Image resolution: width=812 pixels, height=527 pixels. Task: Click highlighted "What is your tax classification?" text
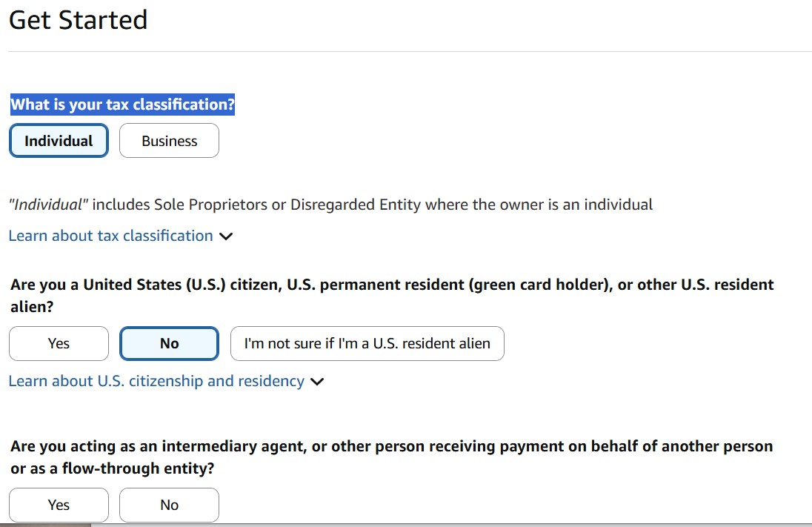122,105
